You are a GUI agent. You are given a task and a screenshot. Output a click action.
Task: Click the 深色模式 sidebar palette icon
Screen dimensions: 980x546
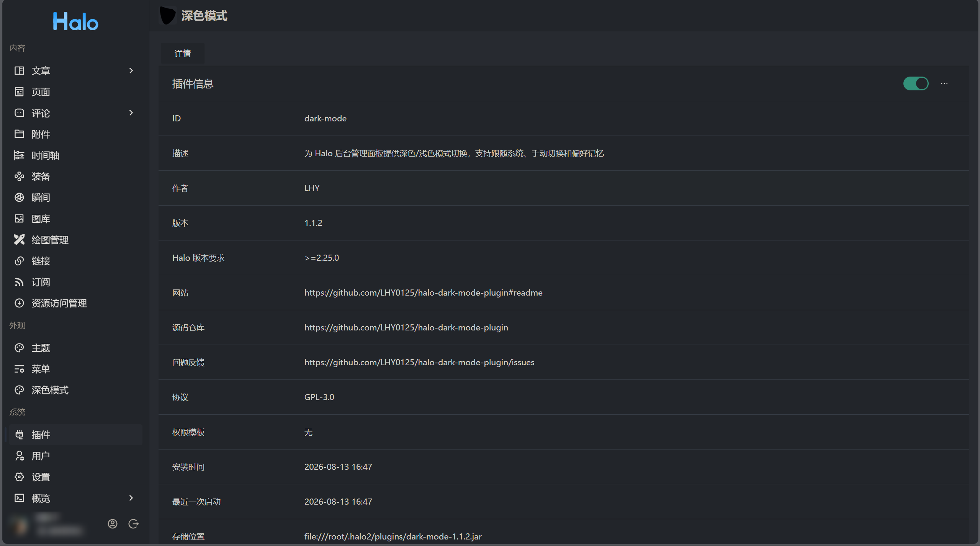coord(19,390)
